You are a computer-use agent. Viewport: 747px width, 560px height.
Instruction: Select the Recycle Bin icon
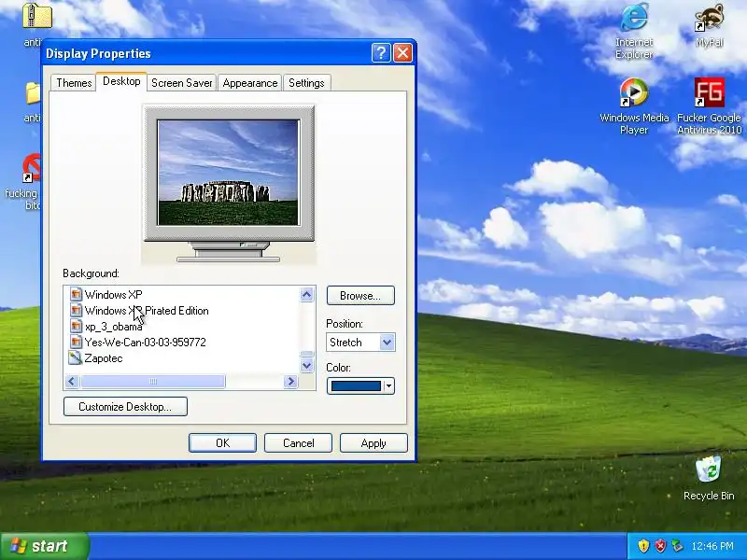709,470
